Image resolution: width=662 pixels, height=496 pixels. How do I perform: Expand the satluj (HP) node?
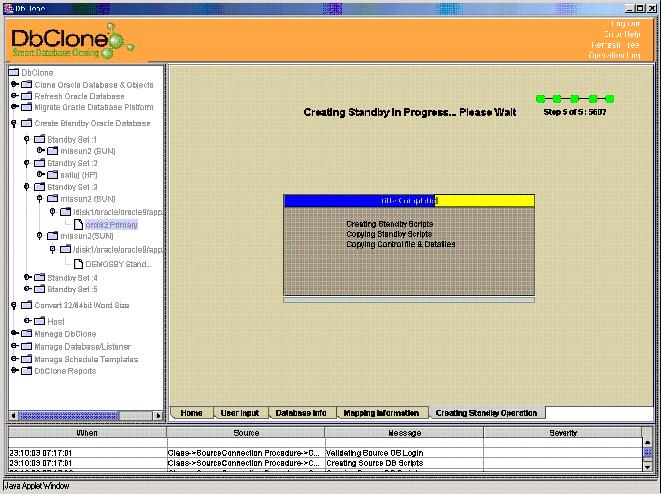40,174
